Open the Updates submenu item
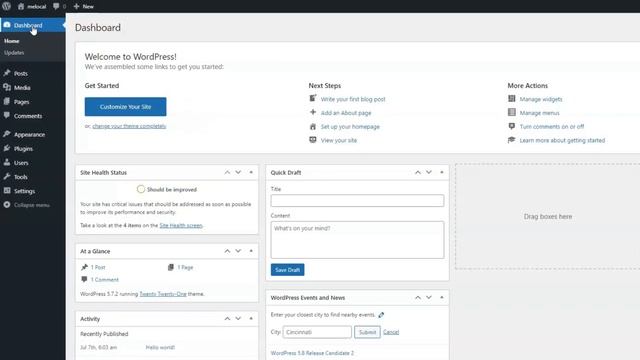This screenshot has width=640, height=360. [x=14, y=53]
